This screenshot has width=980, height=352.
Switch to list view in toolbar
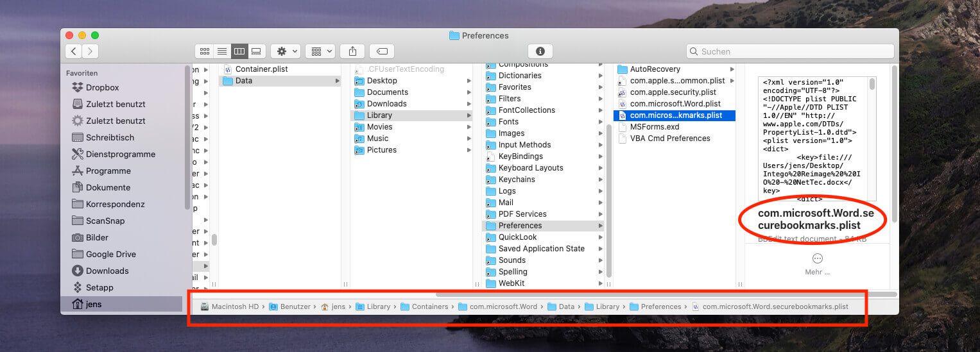click(x=222, y=51)
